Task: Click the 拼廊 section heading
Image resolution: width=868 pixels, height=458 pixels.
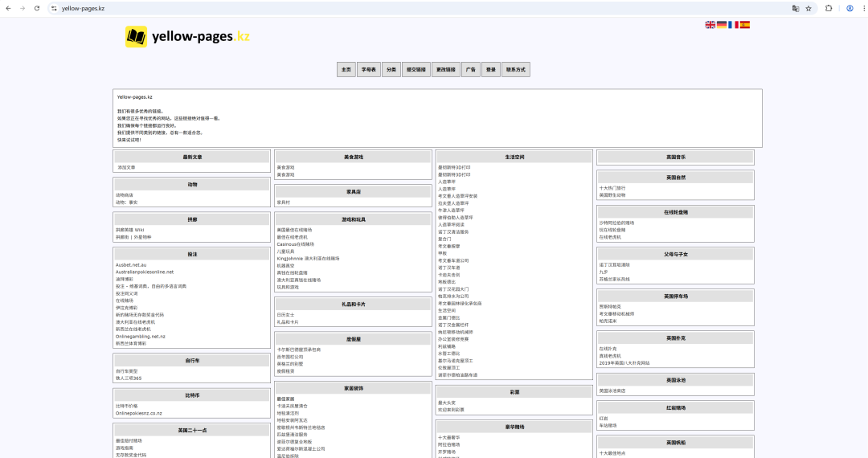Action: [192, 219]
